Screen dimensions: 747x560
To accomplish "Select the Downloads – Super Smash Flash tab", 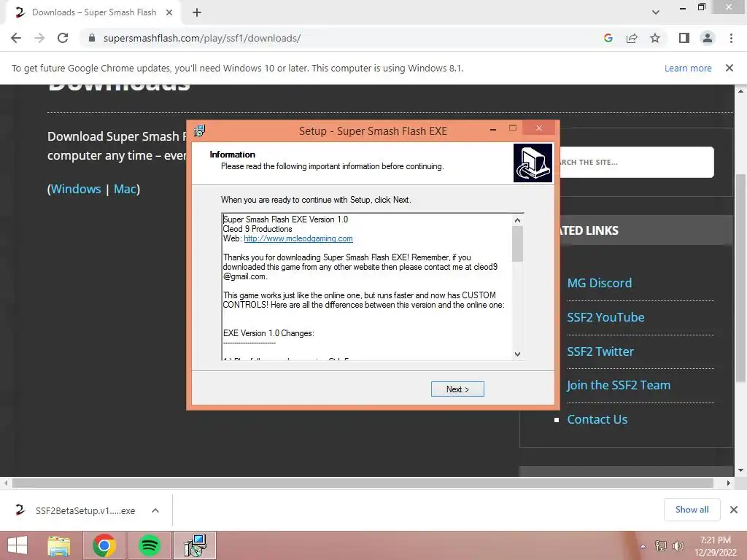I will (x=94, y=12).
